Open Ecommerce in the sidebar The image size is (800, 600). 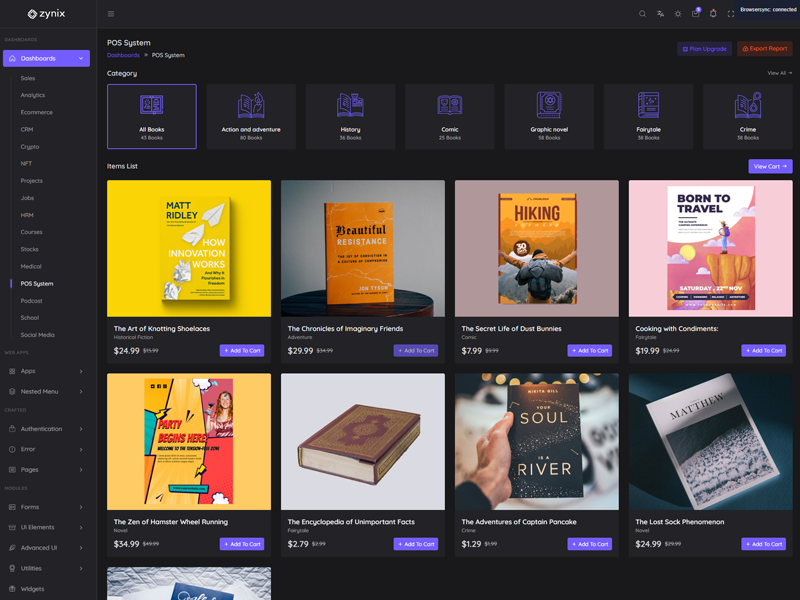point(37,112)
